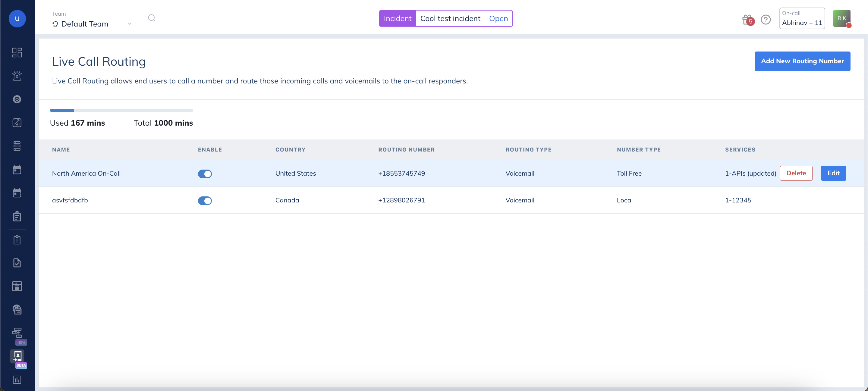This screenshot has width=868, height=391.
Task: Toggle off the asvfsfdbdfb routing number
Action: [x=205, y=201]
